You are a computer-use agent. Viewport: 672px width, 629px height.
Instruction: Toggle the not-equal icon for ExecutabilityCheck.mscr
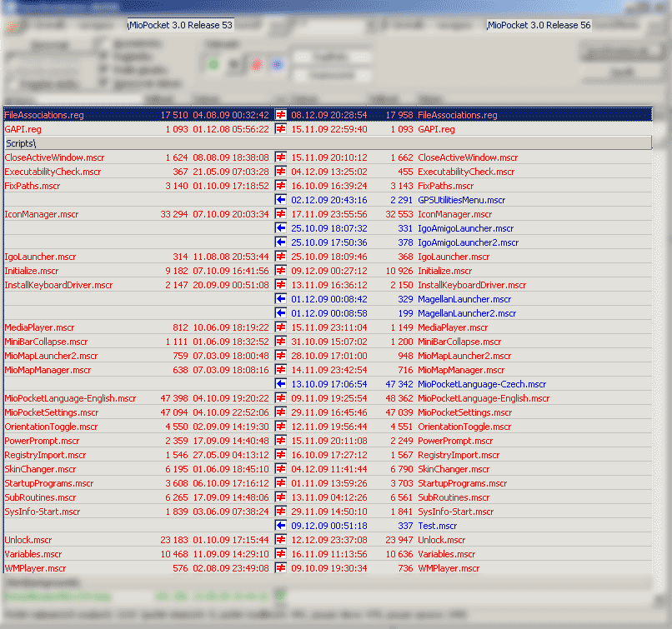pyautogui.click(x=281, y=172)
